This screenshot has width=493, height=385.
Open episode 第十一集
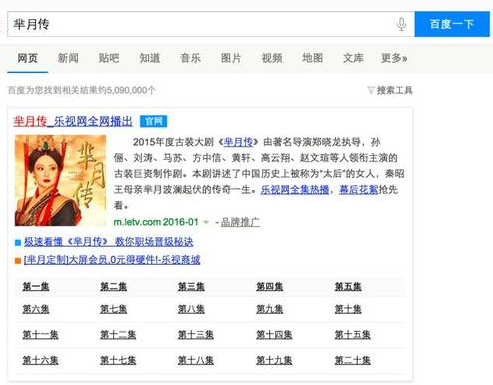point(40,334)
